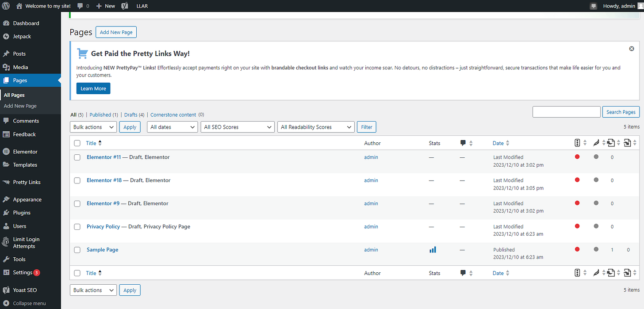Image resolution: width=644 pixels, height=309 pixels.
Task: Open comments bubble in admin bar
Action: (80, 6)
